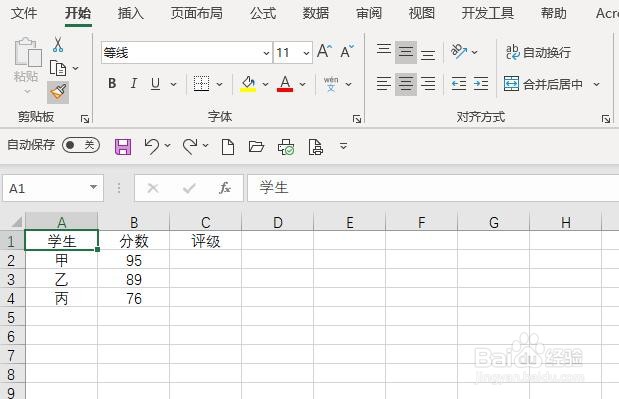Expand orientation dropdown arrow
Screen dimensions: 619x399
[x=475, y=52]
